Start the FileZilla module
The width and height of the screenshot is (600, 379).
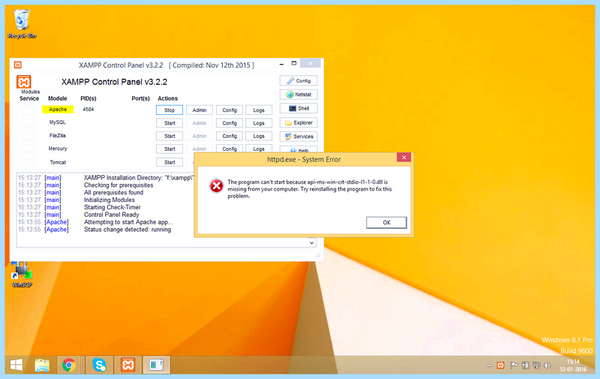[169, 136]
